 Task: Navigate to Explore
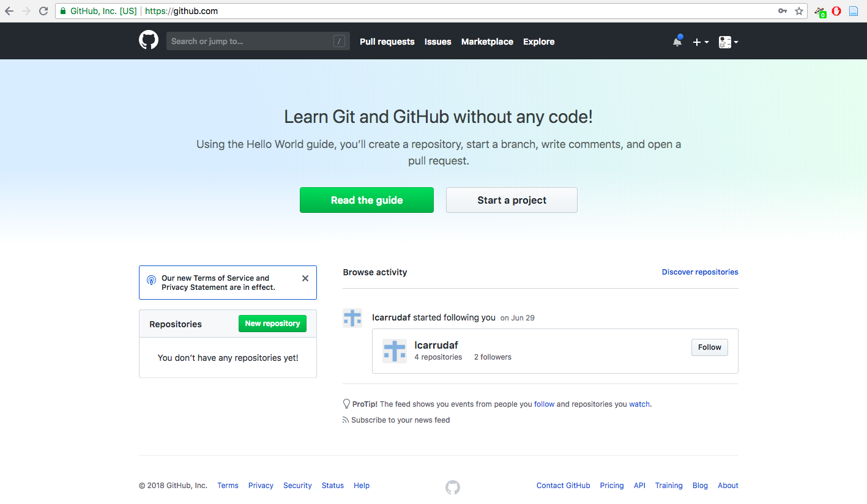tap(538, 42)
